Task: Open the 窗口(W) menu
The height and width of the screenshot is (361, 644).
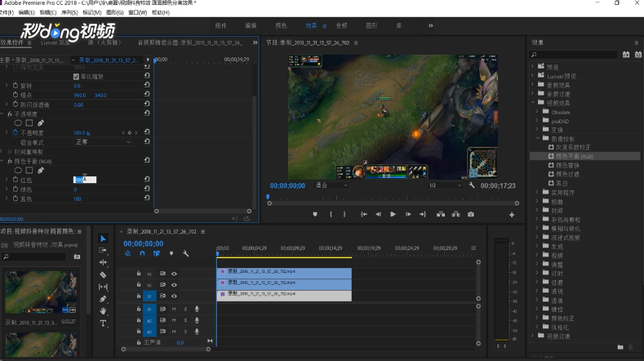Action: (138, 12)
